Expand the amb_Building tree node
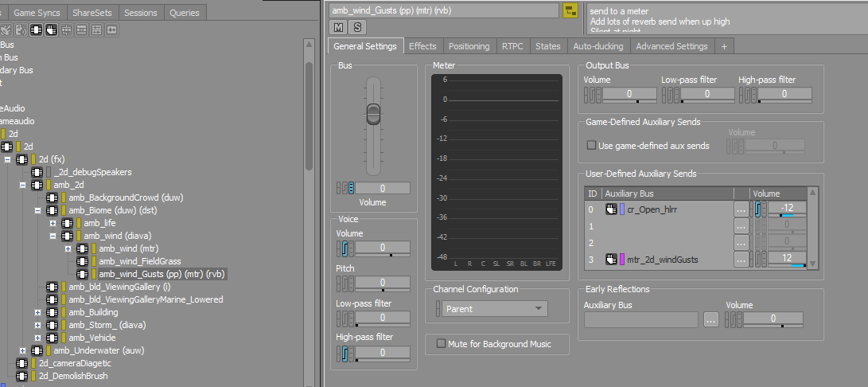The width and height of the screenshot is (868, 387). 37,312
